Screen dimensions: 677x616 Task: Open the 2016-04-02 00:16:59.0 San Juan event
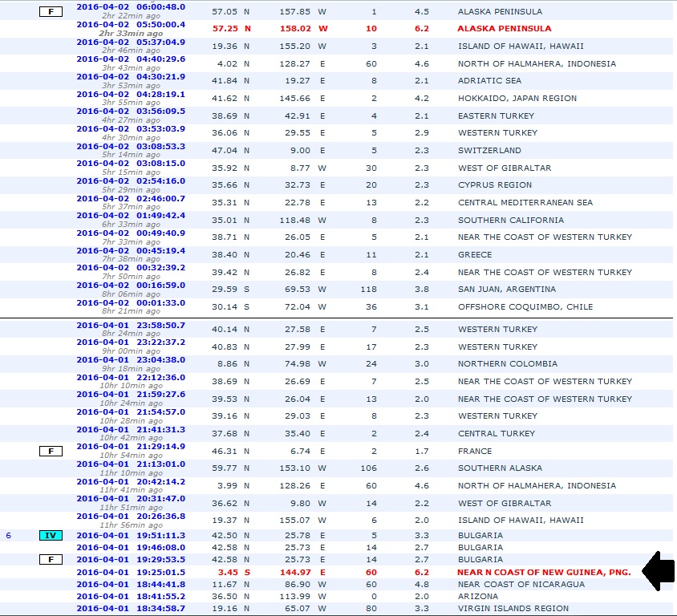131,286
